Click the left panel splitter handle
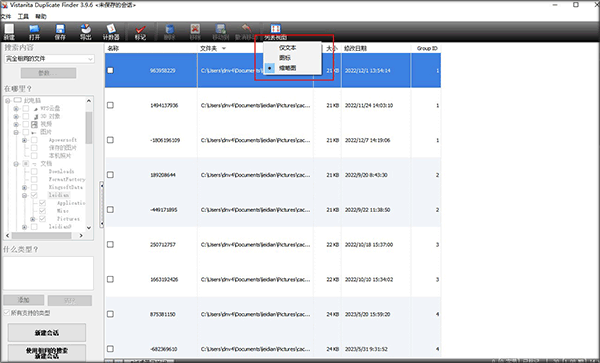600x363 pixels. (x=101, y=205)
